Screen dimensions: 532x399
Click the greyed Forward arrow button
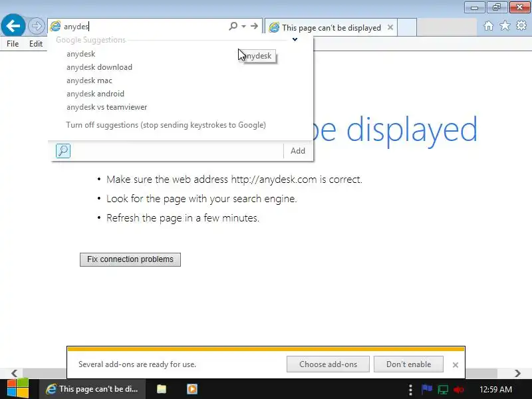pos(37,26)
